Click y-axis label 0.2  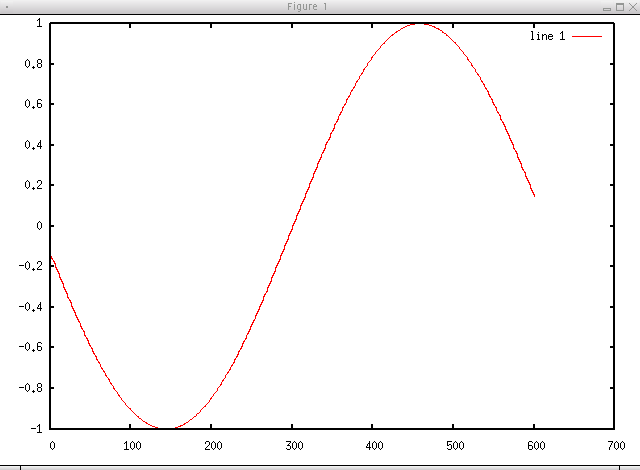click(x=33, y=185)
